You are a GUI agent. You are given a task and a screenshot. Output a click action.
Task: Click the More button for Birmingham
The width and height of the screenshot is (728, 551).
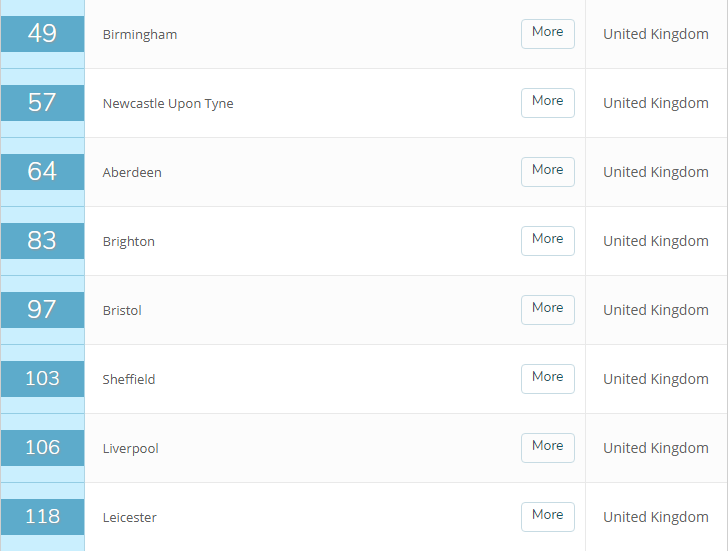[x=547, y=33]
